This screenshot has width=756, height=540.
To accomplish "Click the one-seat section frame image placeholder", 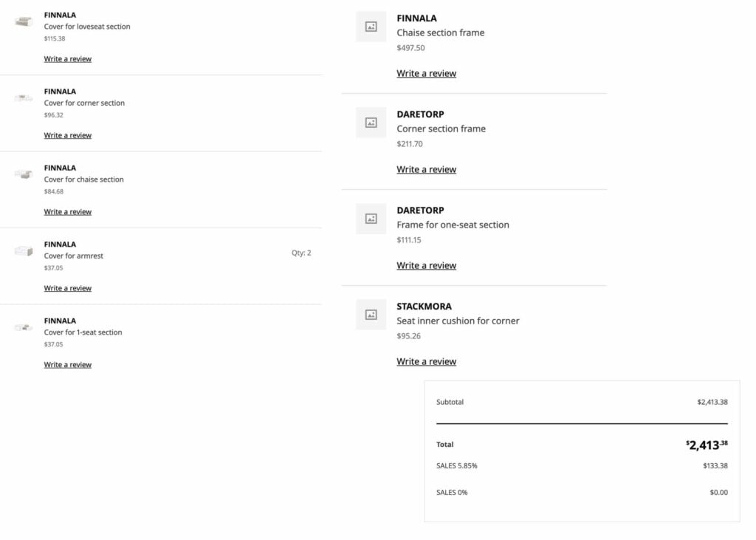I will (371, 219).
